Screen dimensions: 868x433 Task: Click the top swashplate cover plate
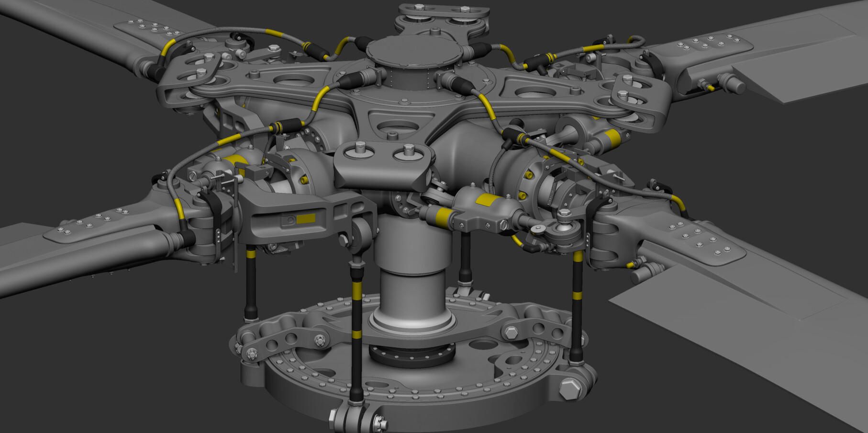tap(416, 50)
